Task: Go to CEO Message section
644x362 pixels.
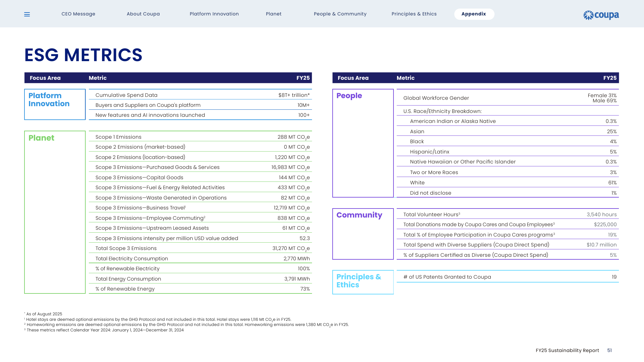Action: pos(78,14)
